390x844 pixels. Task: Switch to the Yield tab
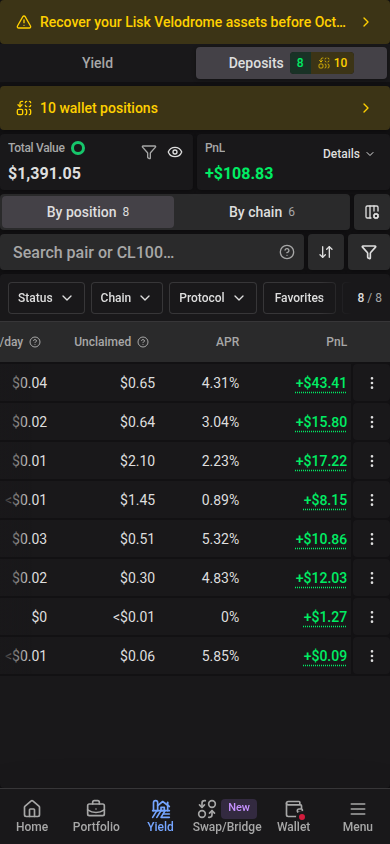97,63
